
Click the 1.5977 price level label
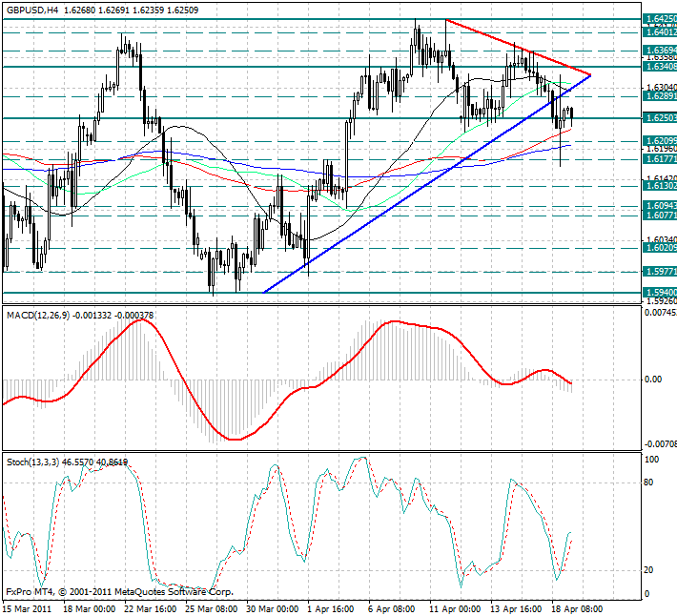pyautogui.click(x=660, y=272)
